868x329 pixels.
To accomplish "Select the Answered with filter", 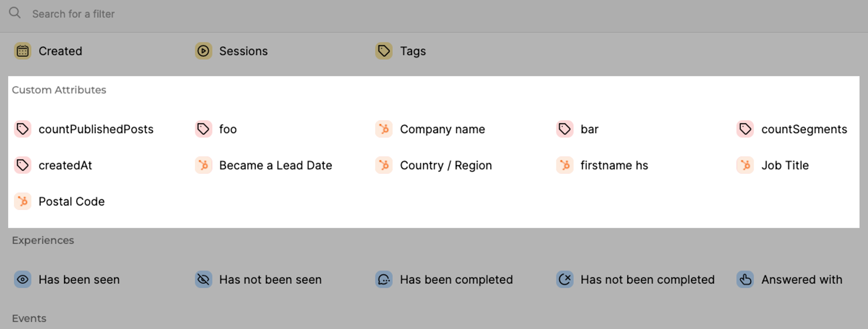I will [x=801, y=280].
